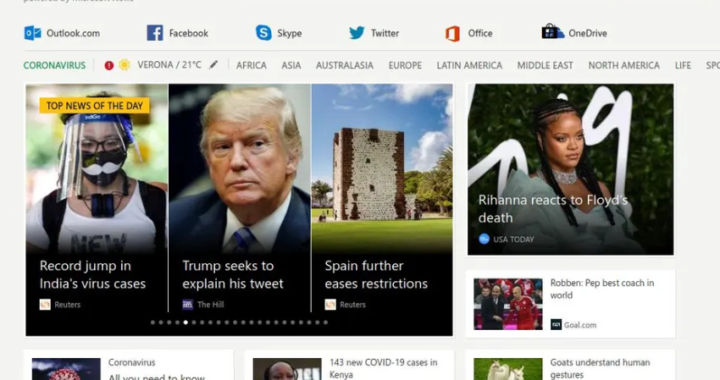Click the Goal.com source logo
Image resolution: width=720 pixels, height=380 pixels.
(556, 324)
